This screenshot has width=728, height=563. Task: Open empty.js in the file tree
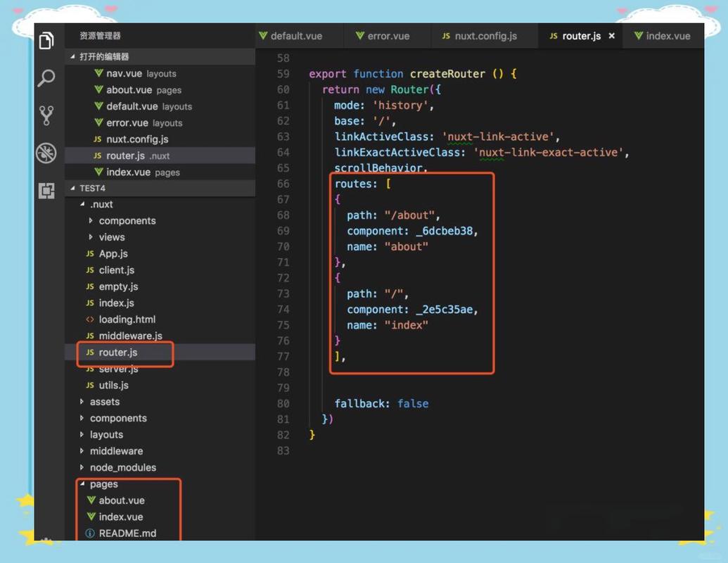(160, 286)
